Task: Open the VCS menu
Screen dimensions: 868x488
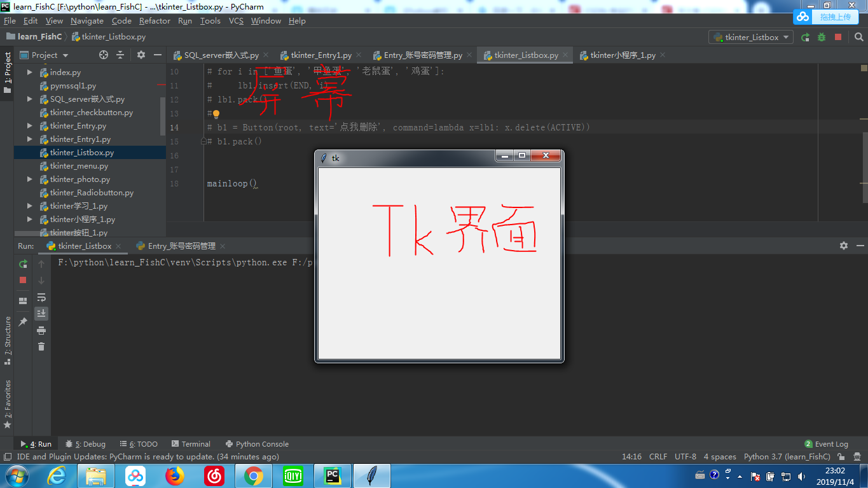Action: tap(236, 21)
